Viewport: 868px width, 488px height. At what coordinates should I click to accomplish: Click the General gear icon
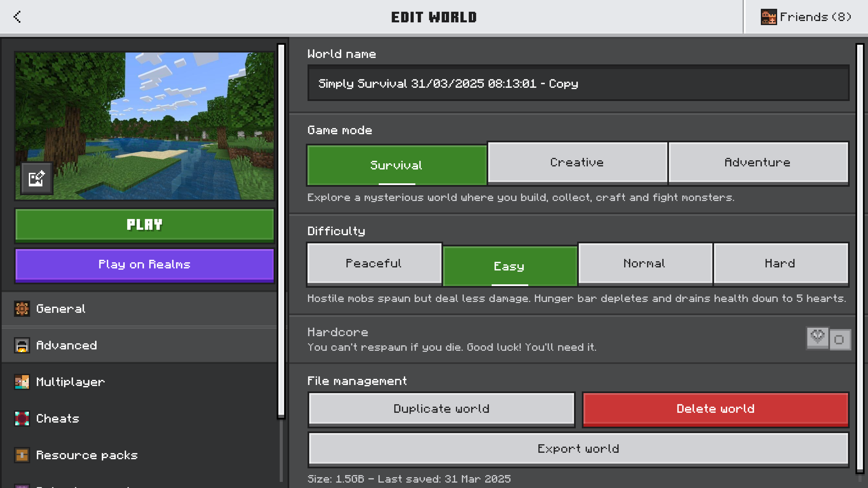click(x=22, y=309)
